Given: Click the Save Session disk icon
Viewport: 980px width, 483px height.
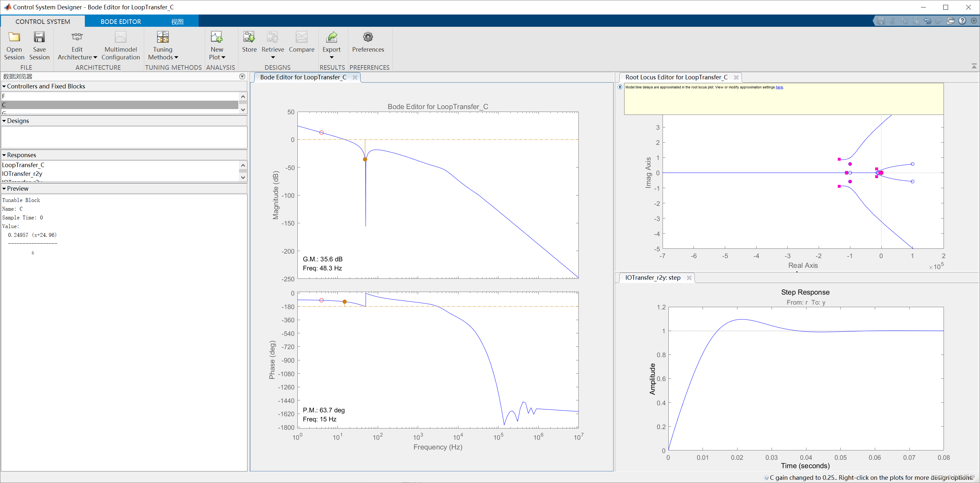Looking at the screenshot, I should (39, 37).
